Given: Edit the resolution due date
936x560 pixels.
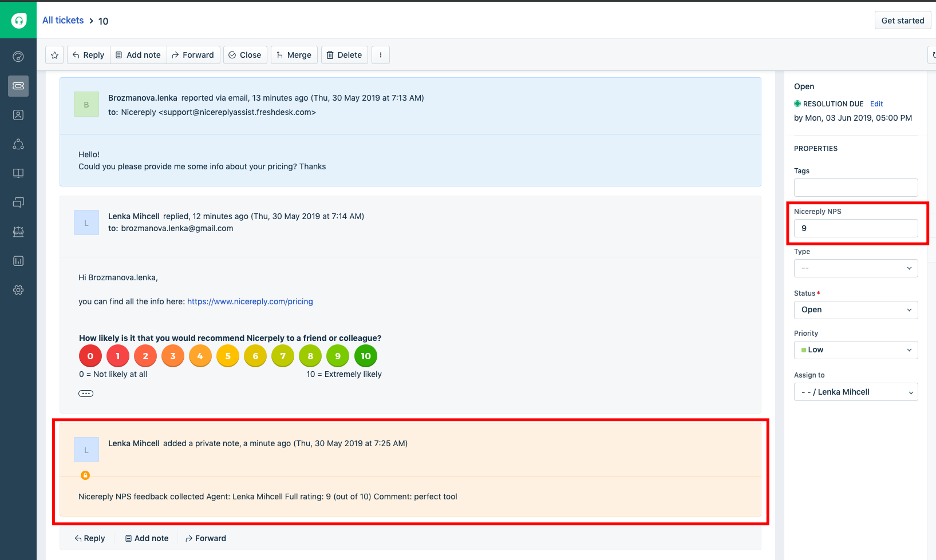Looking at the screenshot, I should (876, 104).
